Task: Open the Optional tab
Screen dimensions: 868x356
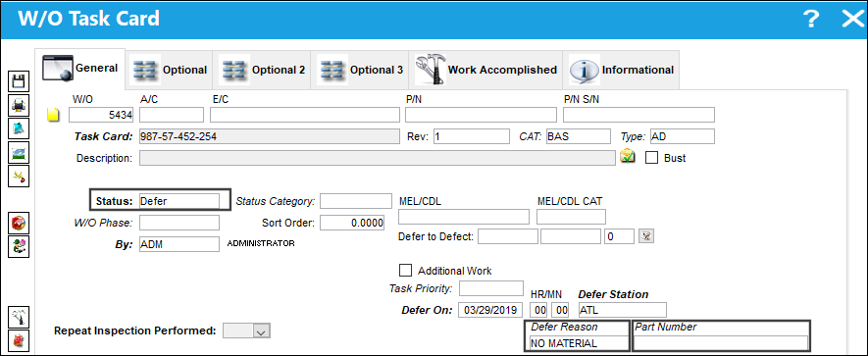Action: pyautogui.click(x=170, y=70)
